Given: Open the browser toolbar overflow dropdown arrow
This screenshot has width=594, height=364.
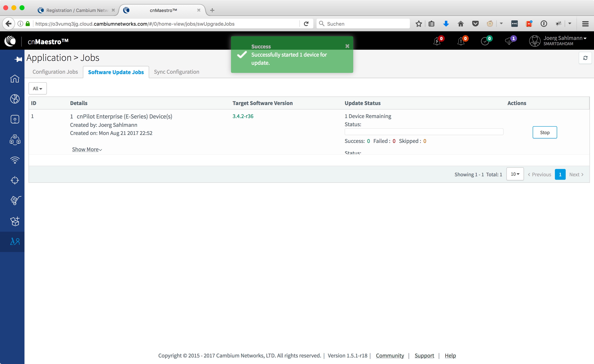Looking at the screenshot, I should tap(570, 24).
